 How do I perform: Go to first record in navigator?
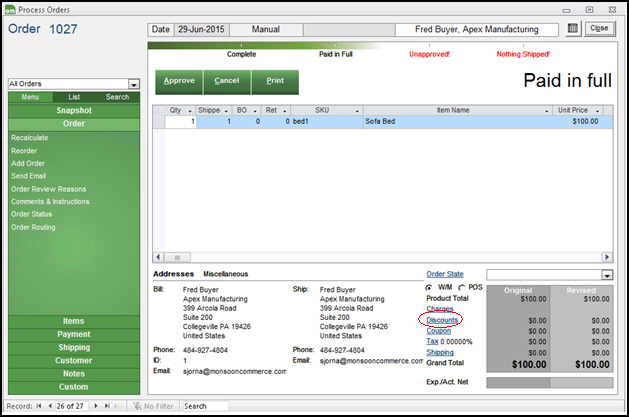coord(40,406)
